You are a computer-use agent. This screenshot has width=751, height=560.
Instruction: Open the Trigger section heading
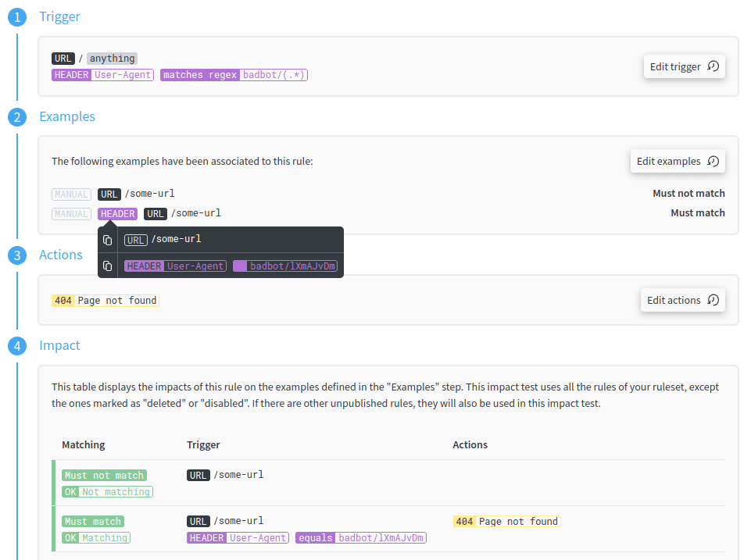click(x=59, y=16)
